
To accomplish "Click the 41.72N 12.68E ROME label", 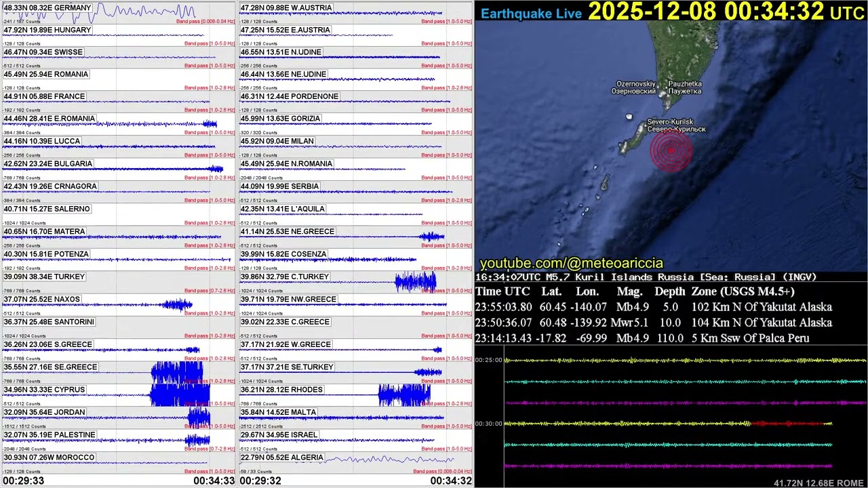I will tap(819, 483).
